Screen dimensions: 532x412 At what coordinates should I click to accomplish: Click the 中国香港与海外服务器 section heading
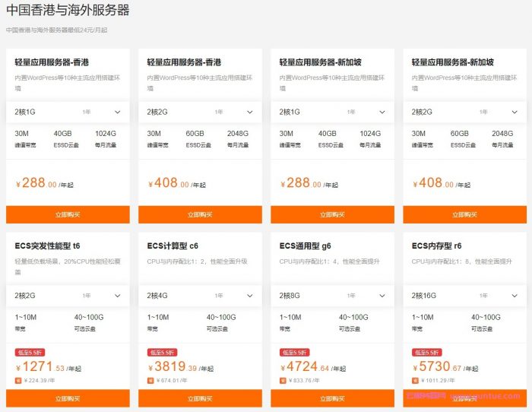(x=68, y=10)
